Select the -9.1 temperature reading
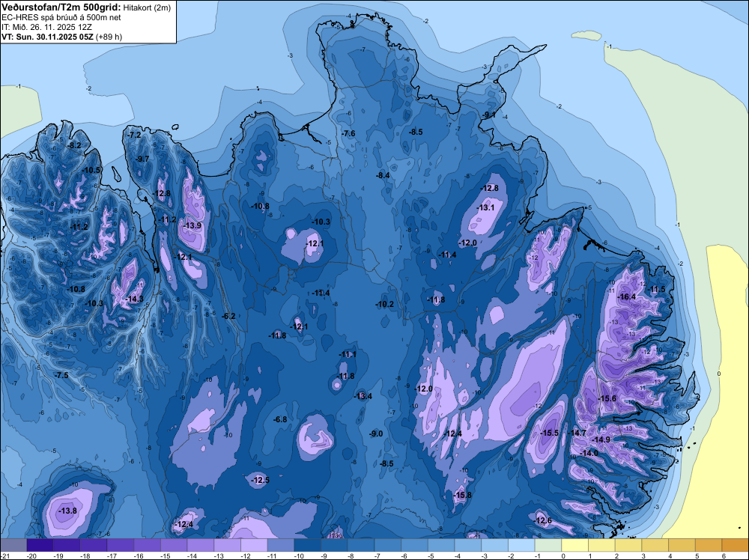Image resolution: width=749 pixels, height=560 pixels. pos(489,115)
